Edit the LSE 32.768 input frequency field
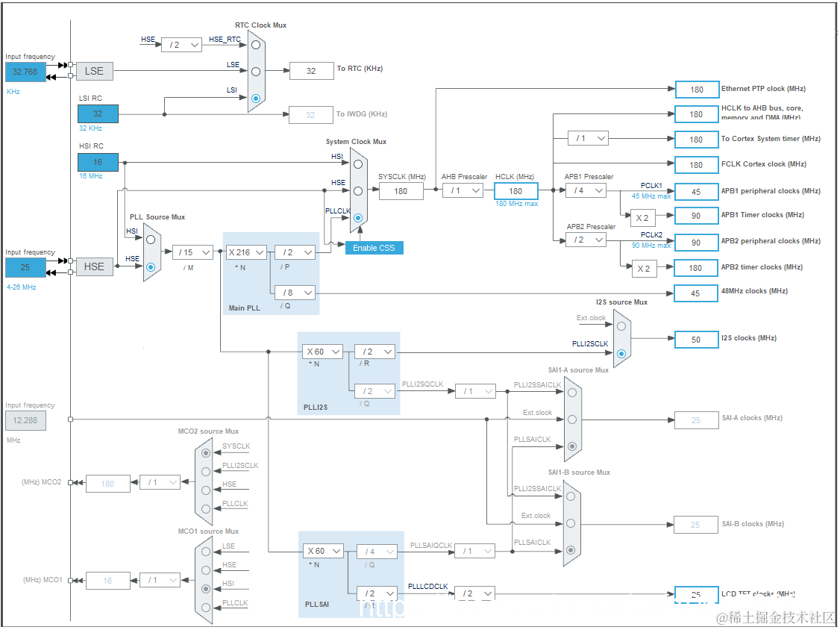This screenshot has width=840, height=630. (x=25, y=72)
